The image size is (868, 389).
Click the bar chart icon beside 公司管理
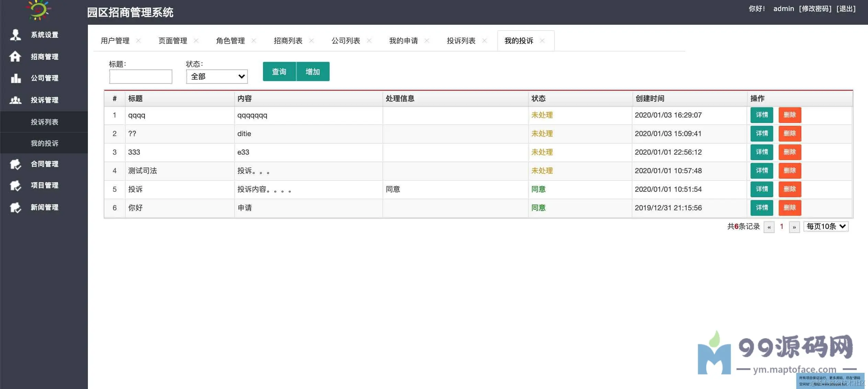[15, 78]
